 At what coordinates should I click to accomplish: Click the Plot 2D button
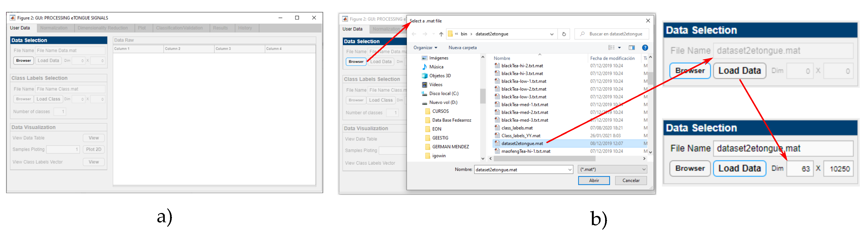pyautogui.click(x=93, y=149)
